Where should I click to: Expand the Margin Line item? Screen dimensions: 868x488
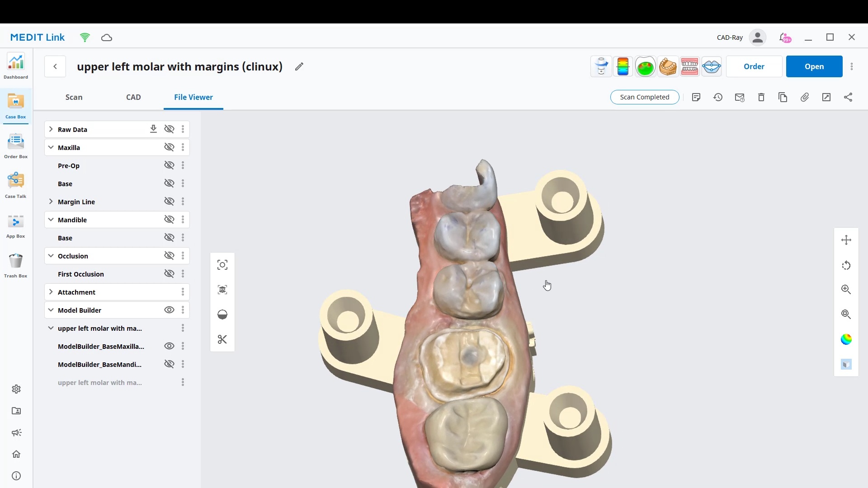[51, 202]
